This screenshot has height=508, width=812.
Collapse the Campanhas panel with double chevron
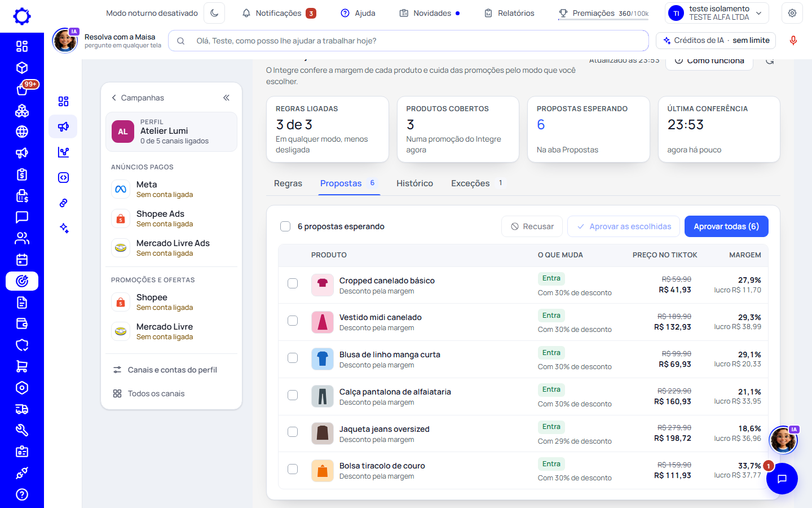click(x=226, y=98)
